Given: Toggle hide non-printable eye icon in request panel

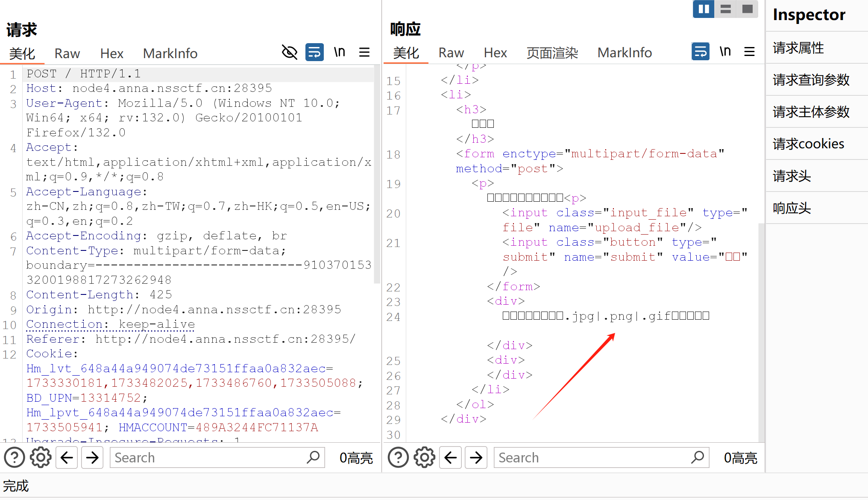Looking at the screenshot, I should point(289,53).
